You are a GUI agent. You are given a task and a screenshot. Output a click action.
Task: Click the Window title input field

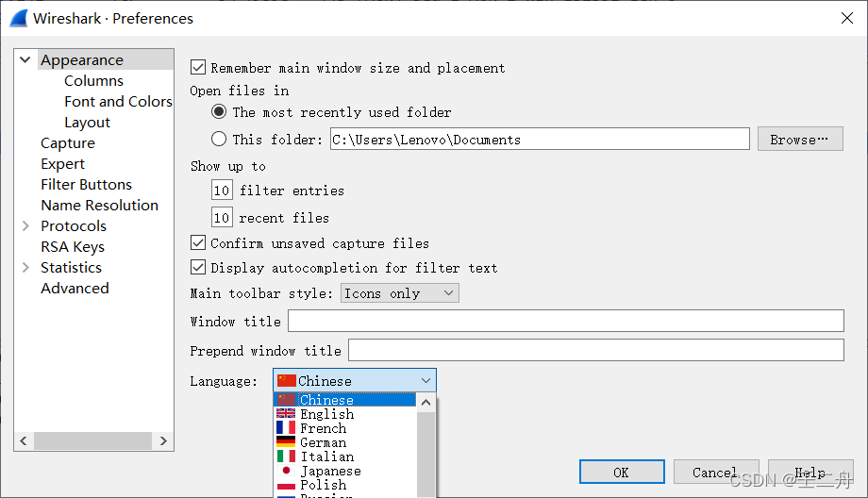click(x=566, y=321)
